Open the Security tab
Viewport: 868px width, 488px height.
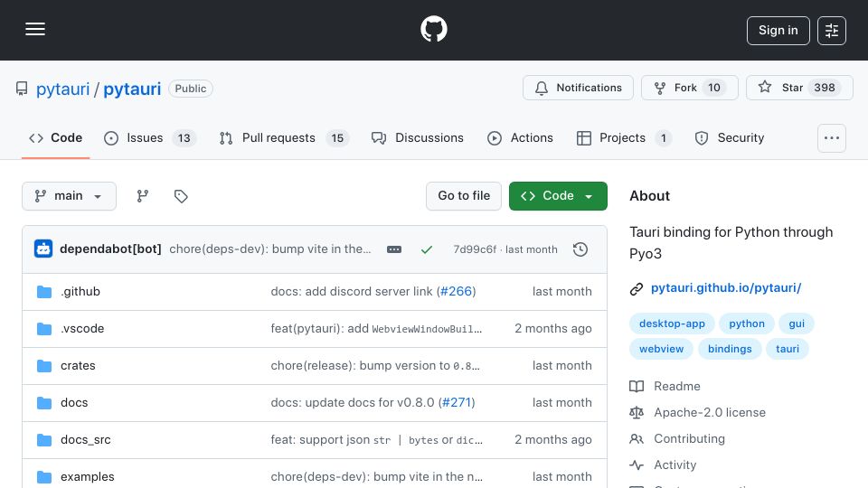point(730,137)
